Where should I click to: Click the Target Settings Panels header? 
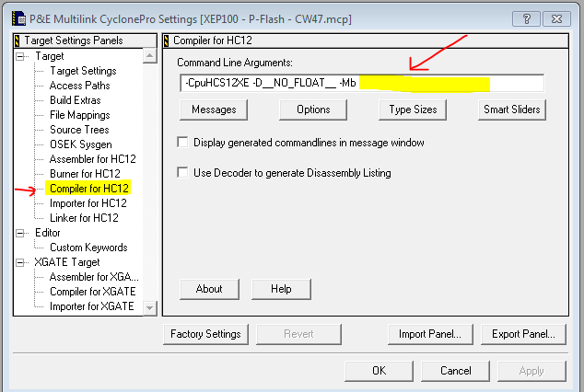(x=85, y=40)
